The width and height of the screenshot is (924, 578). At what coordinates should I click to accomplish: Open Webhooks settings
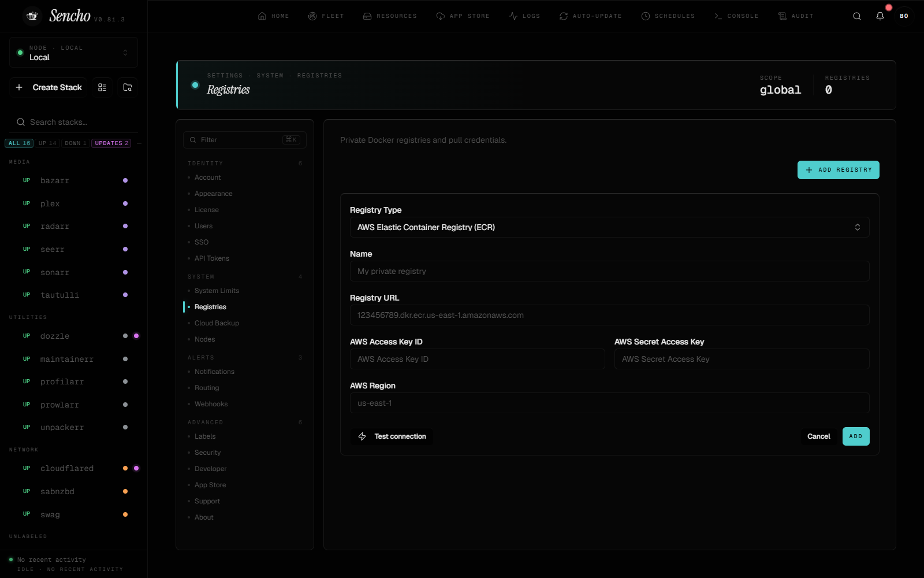[245, 404]
